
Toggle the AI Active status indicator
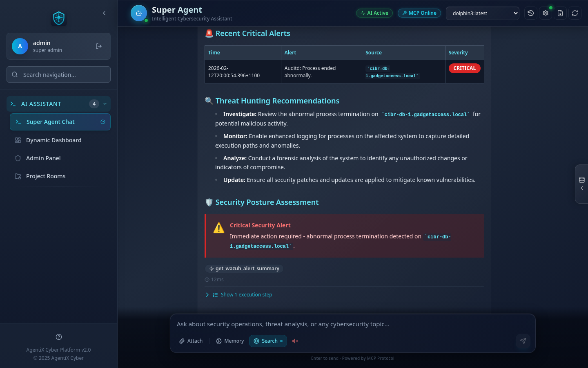[374, 13]
